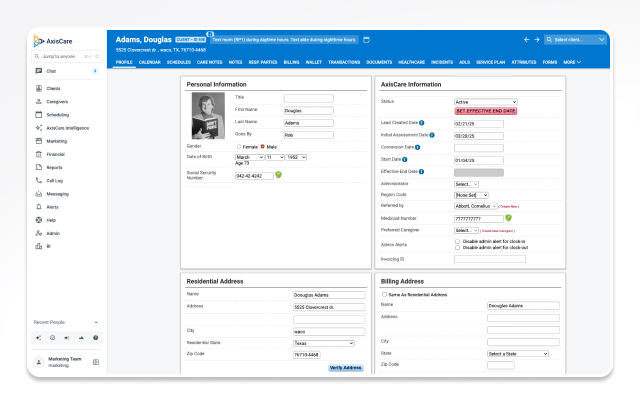The width and height of the screenshot is (640, 404).
Task: Check Disable admin alert for clock-in
Action: pos(457,241)
